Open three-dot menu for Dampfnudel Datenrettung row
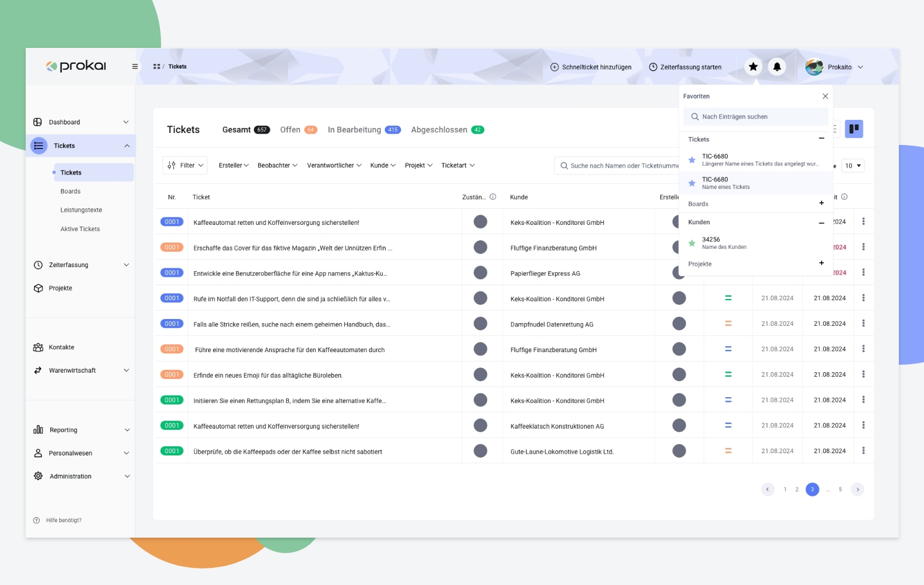This screenshot has height=585, width=924. [x=863, y=324]
